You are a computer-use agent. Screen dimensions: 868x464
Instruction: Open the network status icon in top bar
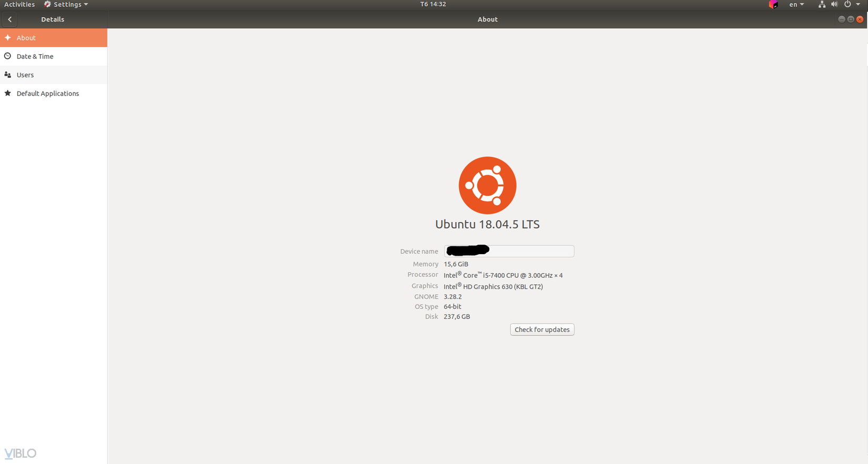coord(822,4)
